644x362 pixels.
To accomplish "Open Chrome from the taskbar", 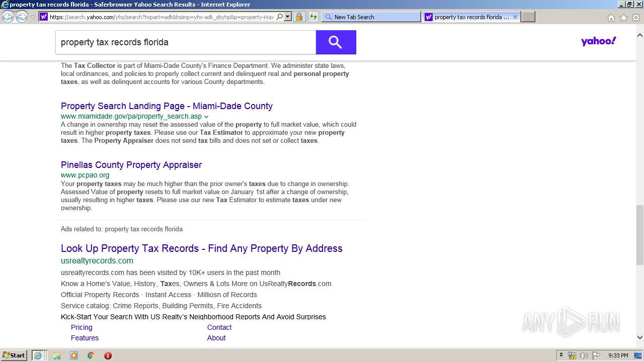I will pyautogui.click(x=91, y=355).
